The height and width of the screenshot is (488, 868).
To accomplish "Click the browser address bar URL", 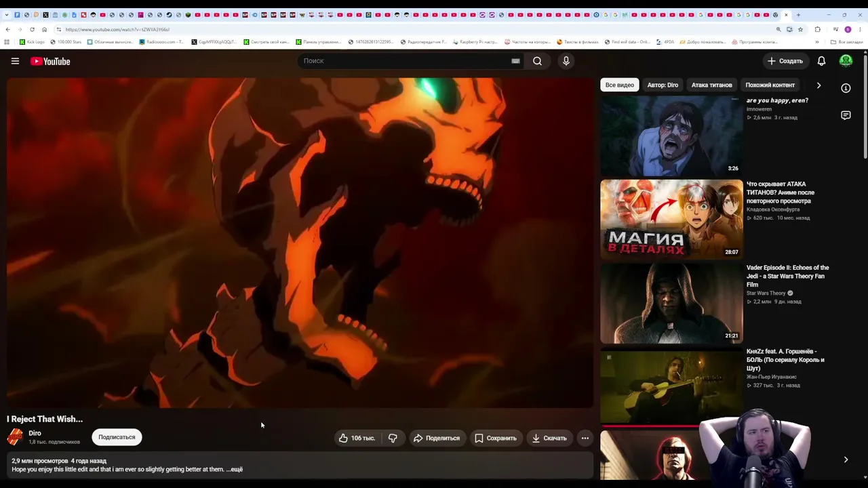I will point(118,29).
